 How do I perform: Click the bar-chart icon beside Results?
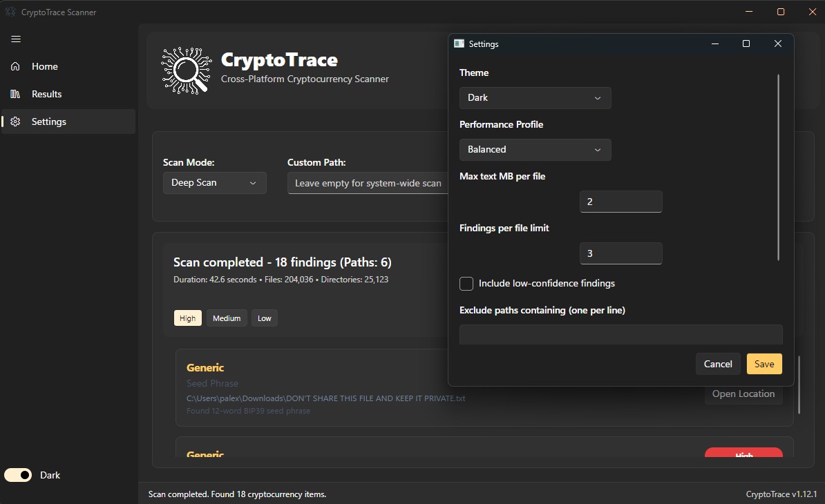[x=15, y=94]
